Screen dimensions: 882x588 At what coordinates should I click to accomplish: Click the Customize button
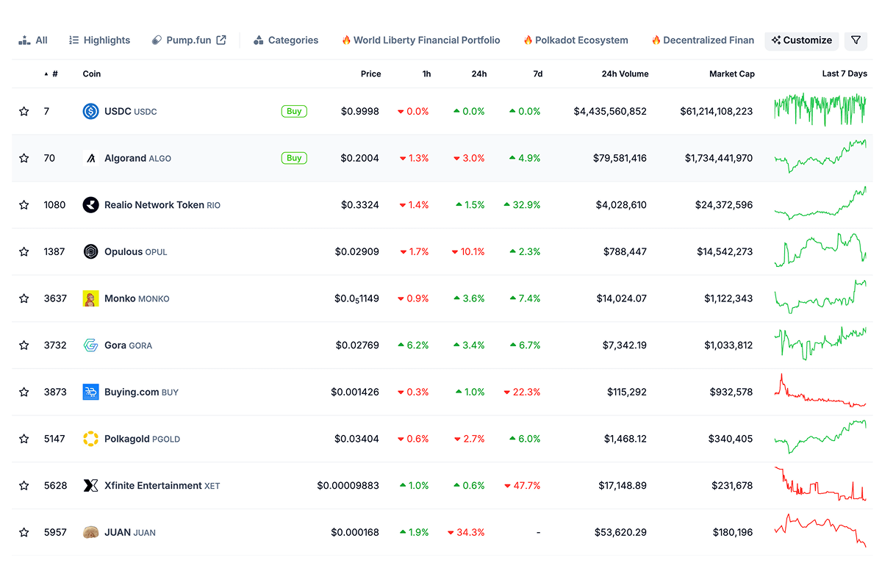pyautogui.click(x=802, y=40)
